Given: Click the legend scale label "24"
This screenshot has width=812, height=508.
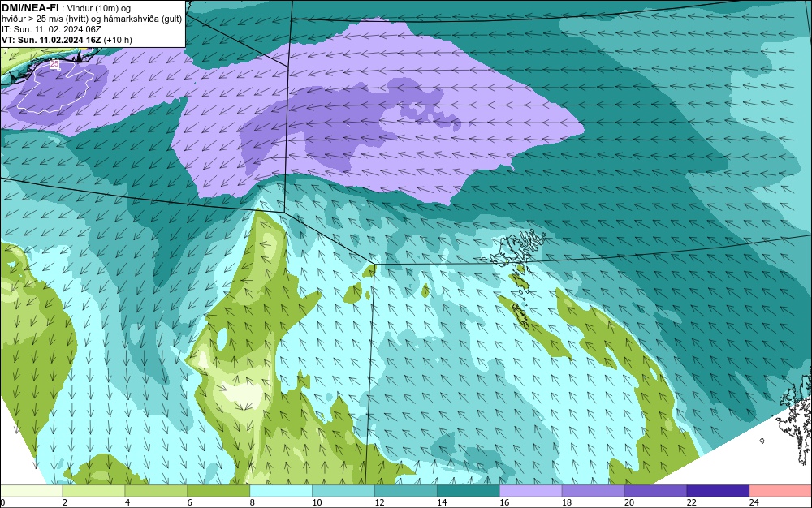Looking at the screenshot, I should pyautogui.click(x=754, y=502).
